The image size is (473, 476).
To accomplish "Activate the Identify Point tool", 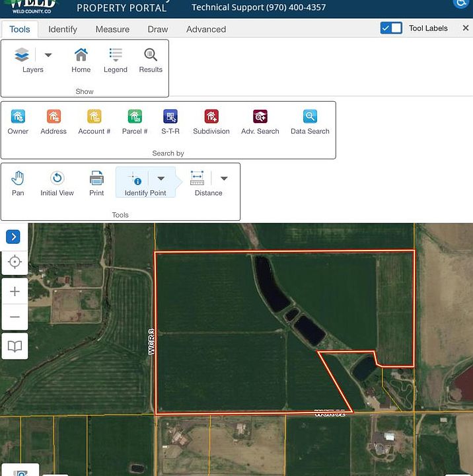I will point(135,179).
